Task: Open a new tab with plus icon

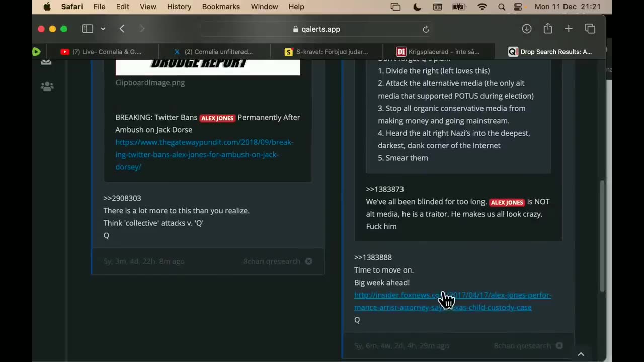Action: [569, 29]
